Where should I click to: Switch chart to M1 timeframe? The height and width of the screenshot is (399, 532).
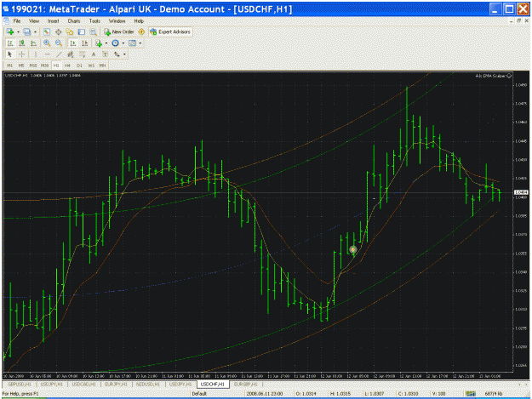click(x=10, y=66)
